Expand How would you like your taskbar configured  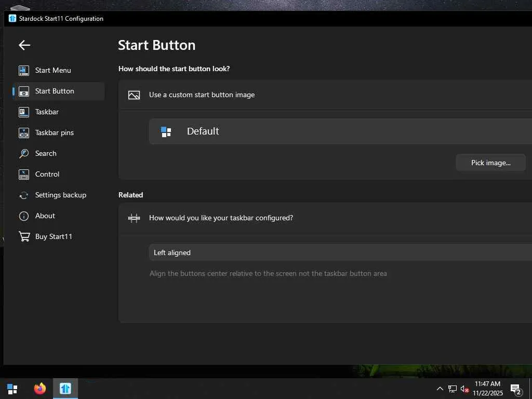pyautogui.click(x=325, y=218)
